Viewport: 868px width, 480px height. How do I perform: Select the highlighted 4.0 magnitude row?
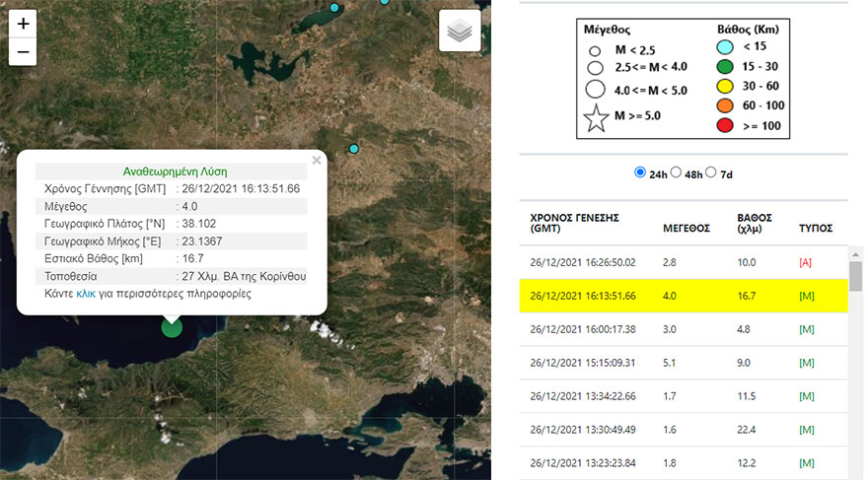pyautogui.click(x=679, y=295)
